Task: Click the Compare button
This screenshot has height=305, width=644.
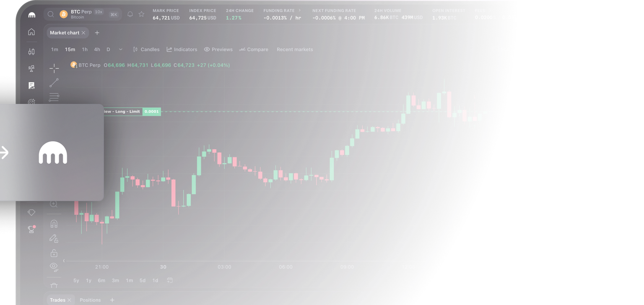Action: (x=254, y=50)
